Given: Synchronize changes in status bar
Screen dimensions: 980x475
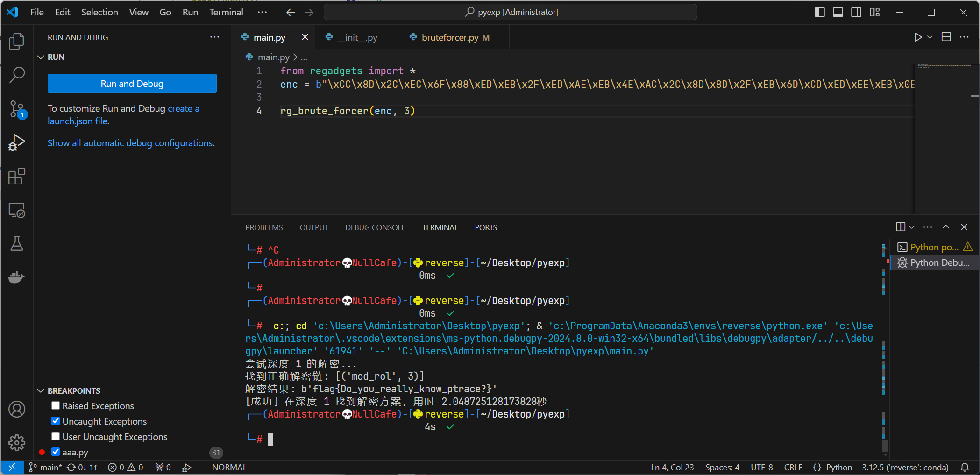Looking at the screenshot, I should point(82,468).
